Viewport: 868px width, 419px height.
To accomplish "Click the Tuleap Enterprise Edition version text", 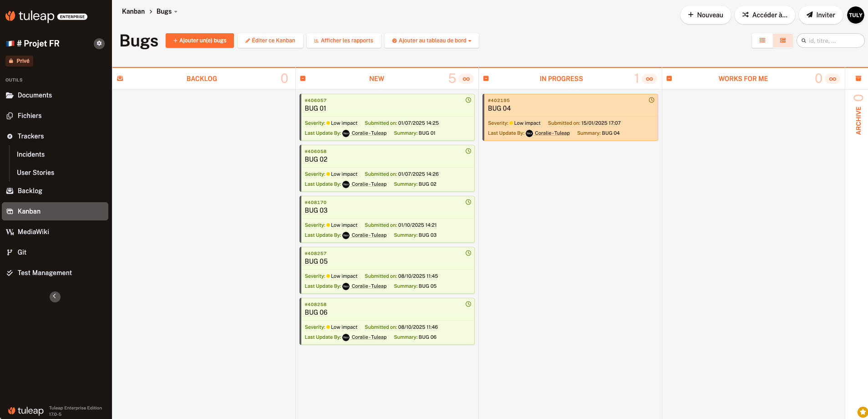I will tap(76, 411).
